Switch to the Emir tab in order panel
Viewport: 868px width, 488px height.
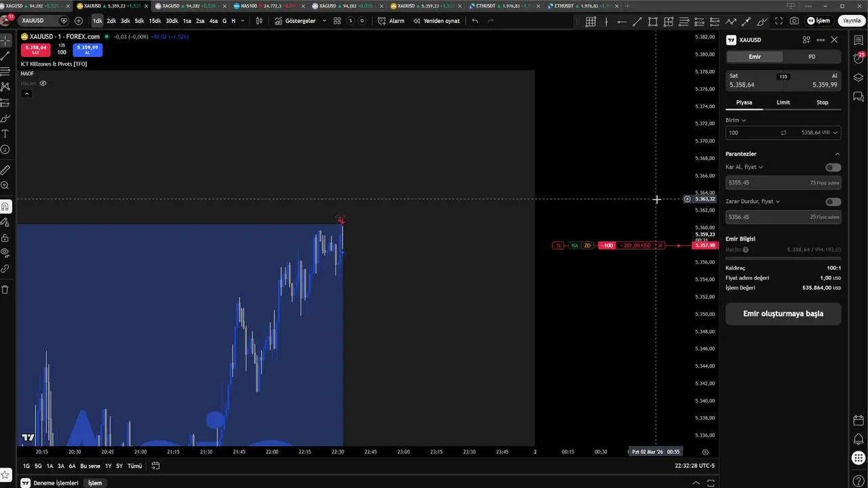pyautogui.click(x=755, y=57)
